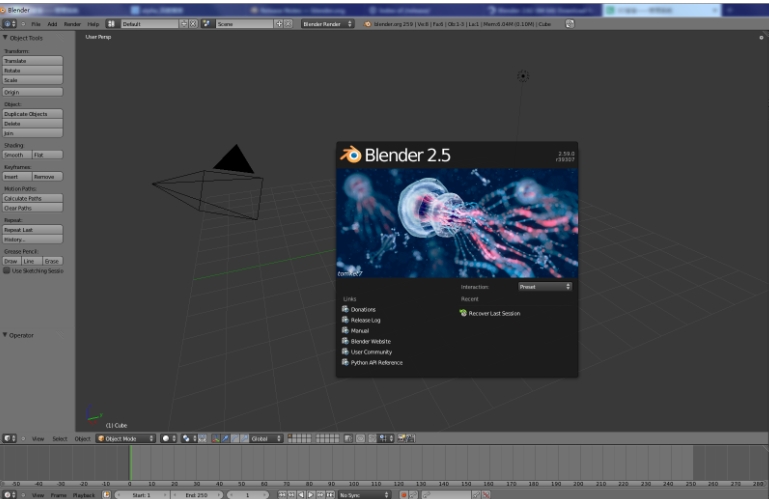Jump to the previous keyframe

tap(291, 495)
